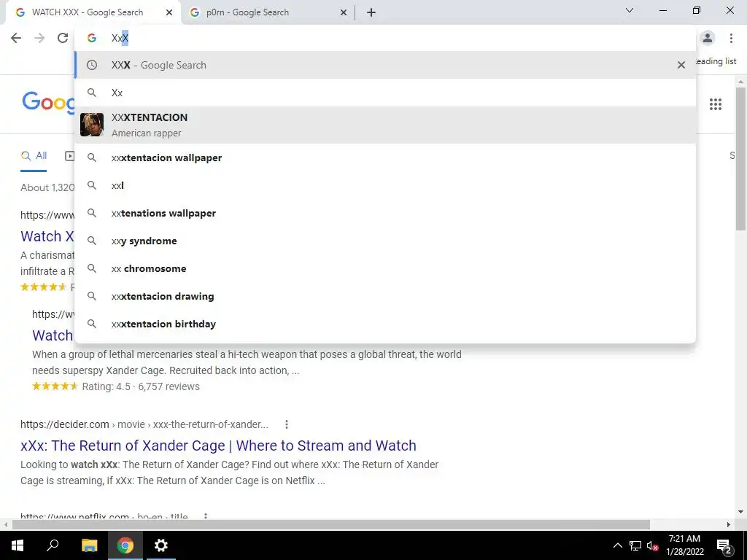This screenshot has height=560, width=747.
Task: Click the Google logo on results page
Action: click(49, 101)
